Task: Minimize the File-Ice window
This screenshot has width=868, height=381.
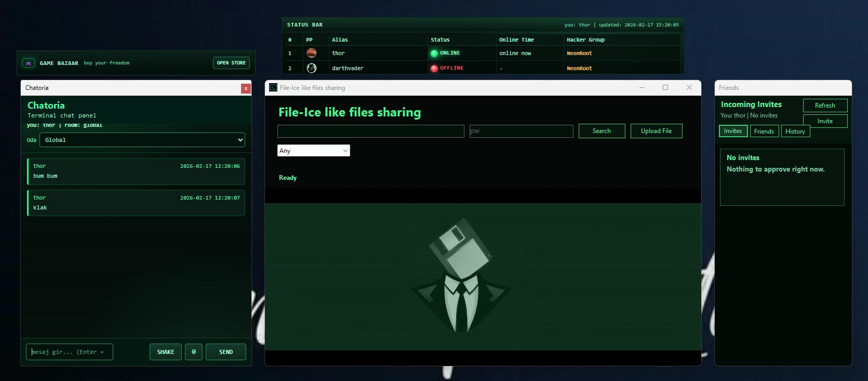Action: pyautogui.click(x=642, y=87)
